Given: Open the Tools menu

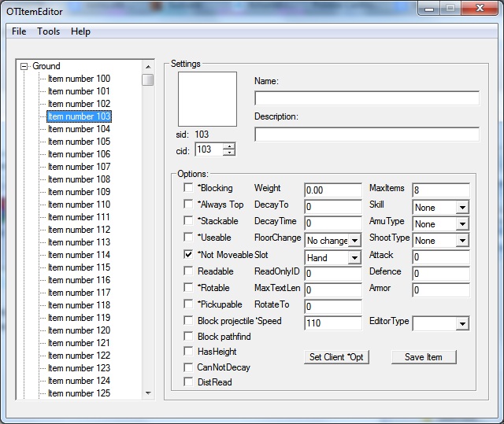Looking at the screenshot, I should (x=48, y=31).
